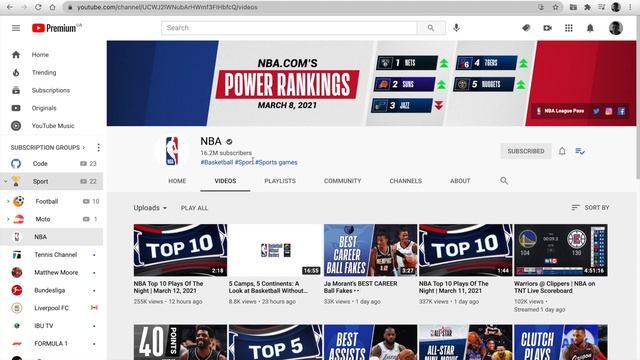Viewport: 640px width, 360px height.
Task: Click the group checklist icon beside bell
Action: 580,151
